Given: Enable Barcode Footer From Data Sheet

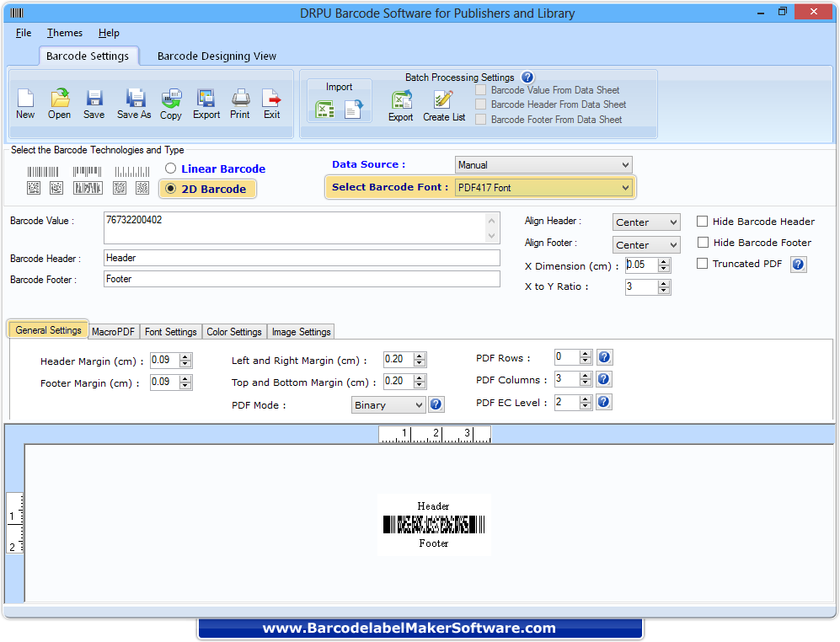Looking at the screenshot, I should [480, 119].
